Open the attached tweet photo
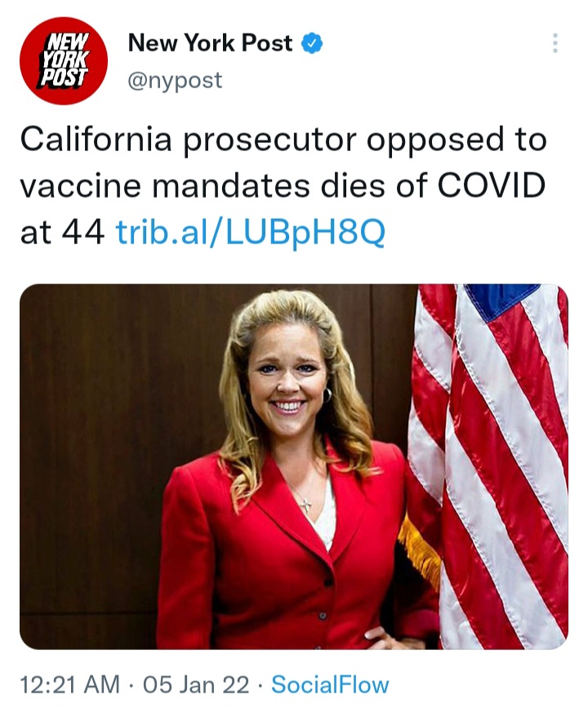588x708 pixels. 293,465
